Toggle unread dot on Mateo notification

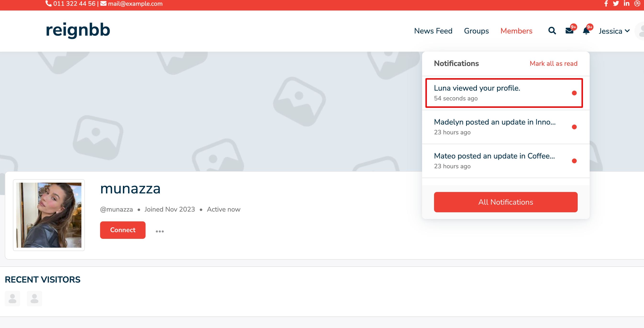[x=574, y=161]
